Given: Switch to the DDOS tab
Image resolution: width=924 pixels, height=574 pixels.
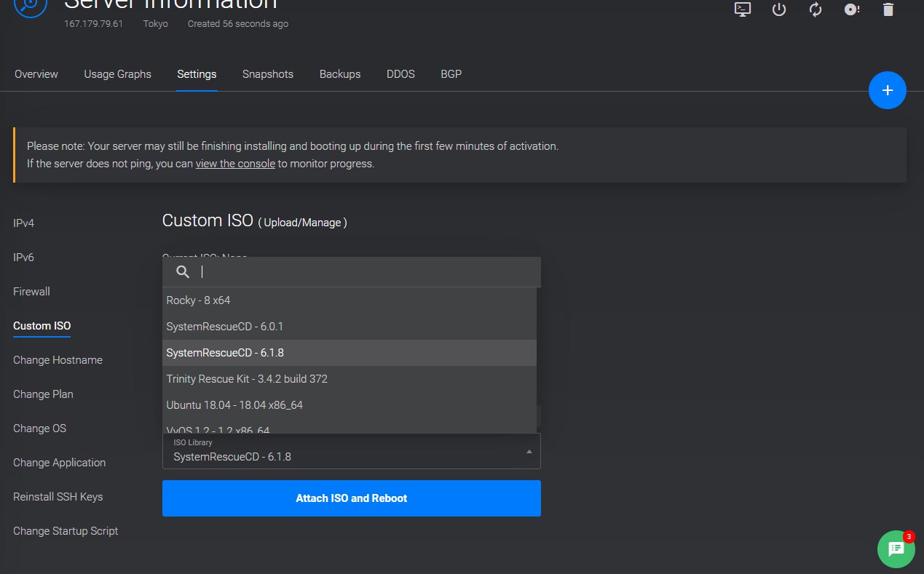Looking at the screenshot, I should pos(400,74).
